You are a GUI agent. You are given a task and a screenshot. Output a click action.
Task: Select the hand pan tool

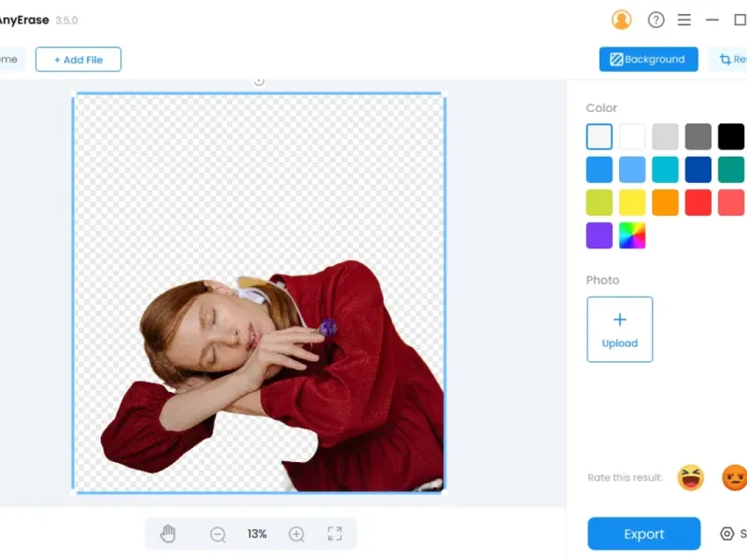click(168, 534)
